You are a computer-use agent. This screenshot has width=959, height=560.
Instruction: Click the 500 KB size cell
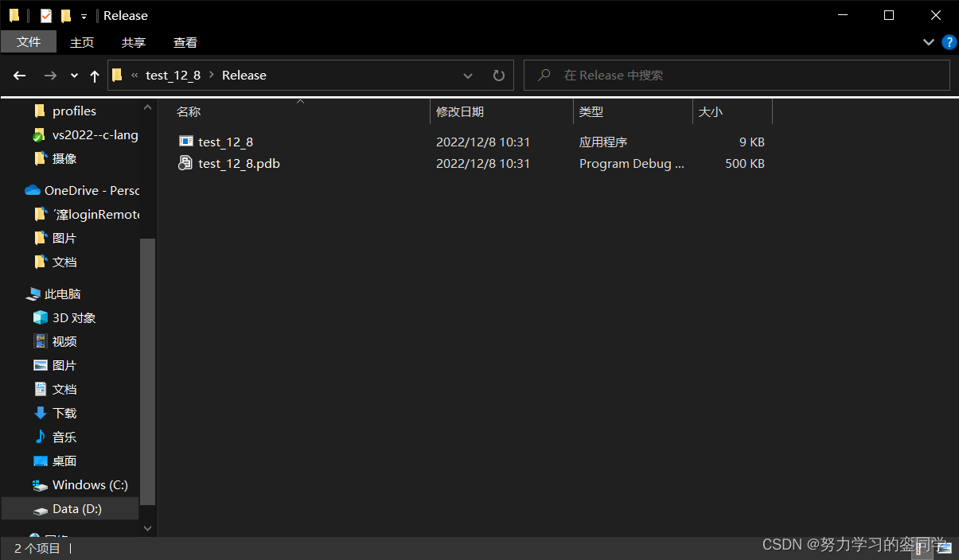pyautogui.click(x=745, y=164)
